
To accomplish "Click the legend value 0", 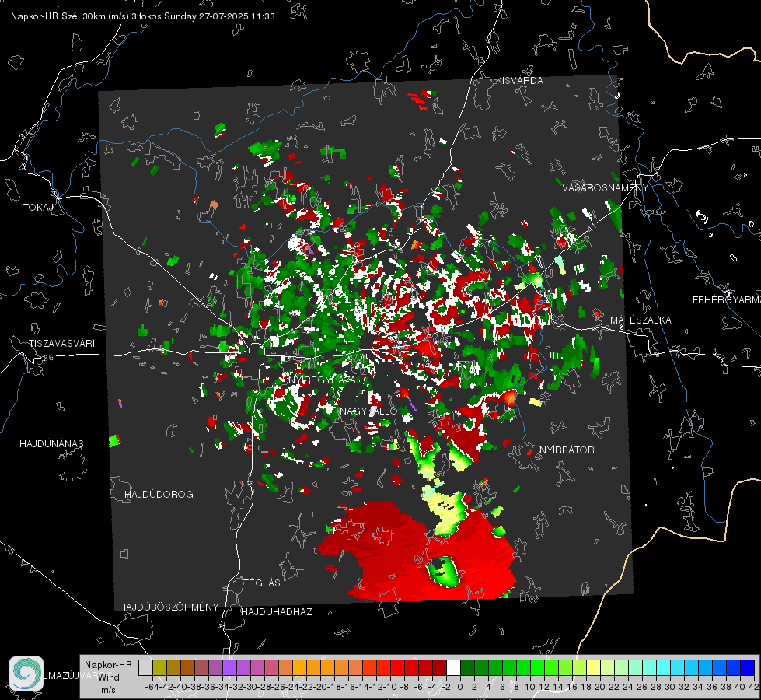I will (x=460, y=687).
